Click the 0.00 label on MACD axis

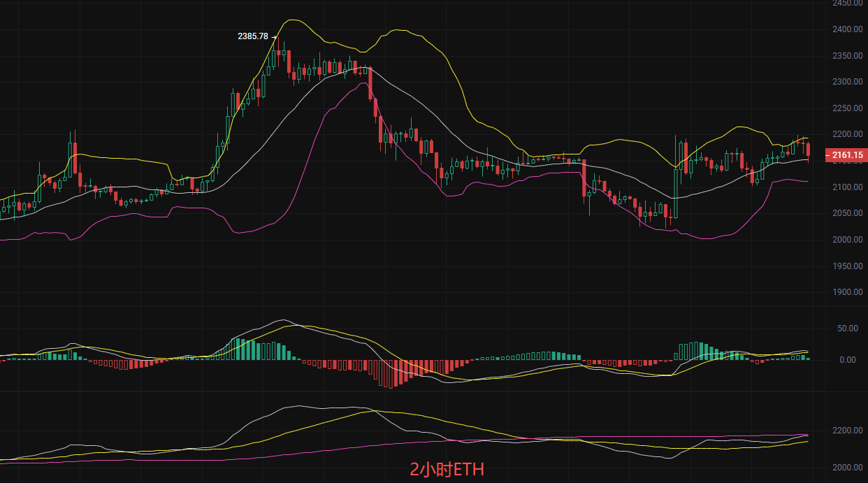tap(847, 360)
